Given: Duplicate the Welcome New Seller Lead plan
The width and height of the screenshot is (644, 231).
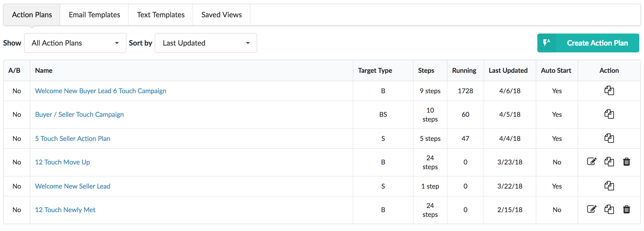Looking at the screenshot, I should tap(609, 186).
